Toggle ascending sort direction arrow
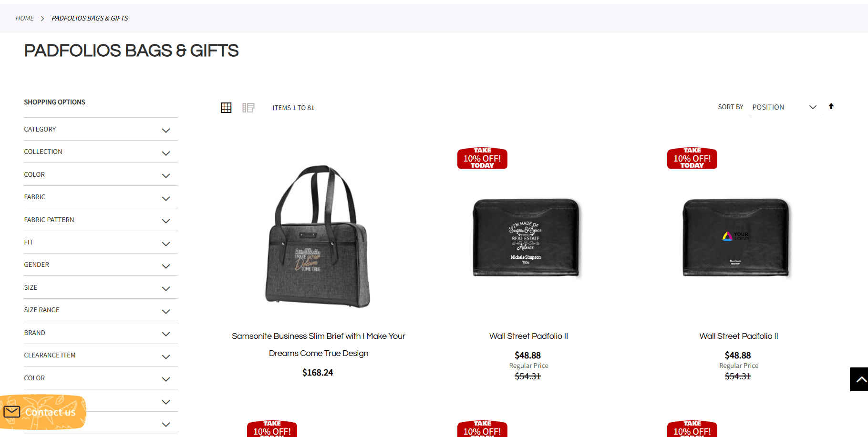868x437 pixels. (831, 106)
